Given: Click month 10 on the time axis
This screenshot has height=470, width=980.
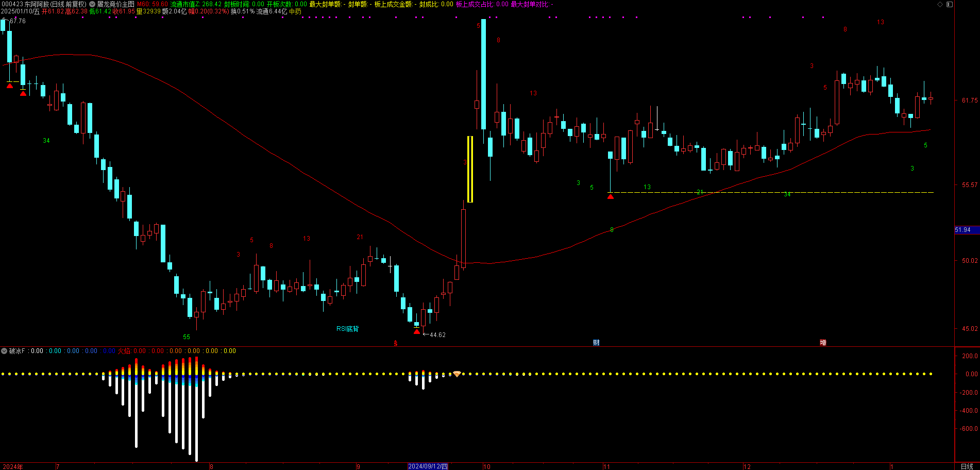Looking at the screenshot, I should (487, 466).
